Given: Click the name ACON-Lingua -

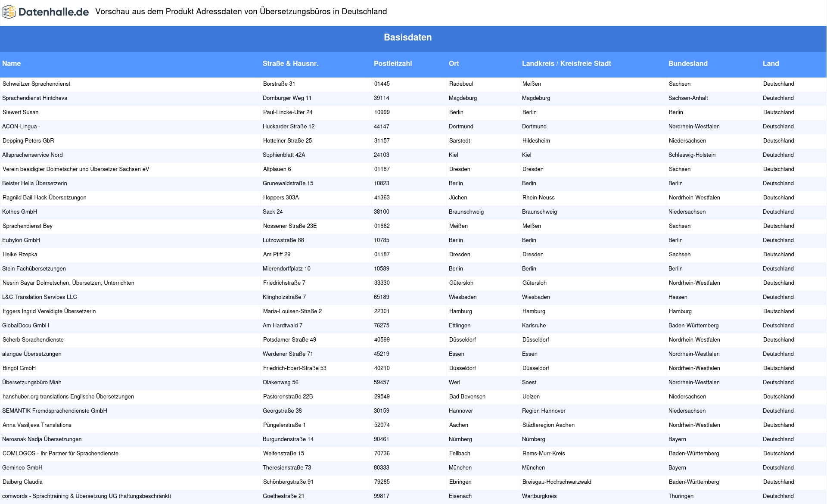Looking at the screenshot, I should (x=21, y=127).
